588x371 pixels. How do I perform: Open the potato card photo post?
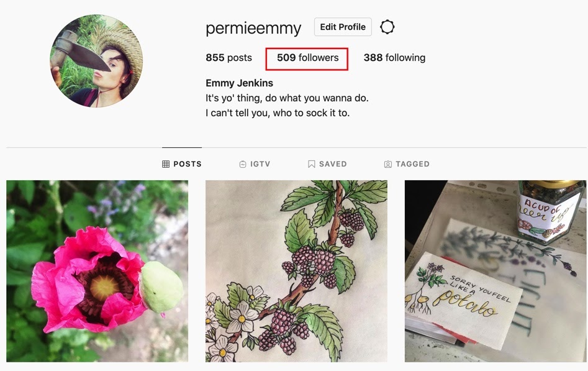[x=495, y=271]
